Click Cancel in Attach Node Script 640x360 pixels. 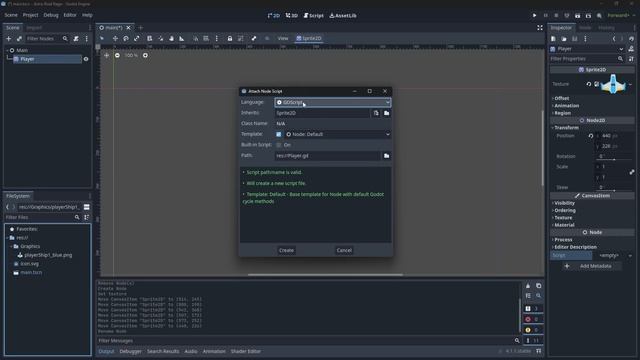pos(344,250)
